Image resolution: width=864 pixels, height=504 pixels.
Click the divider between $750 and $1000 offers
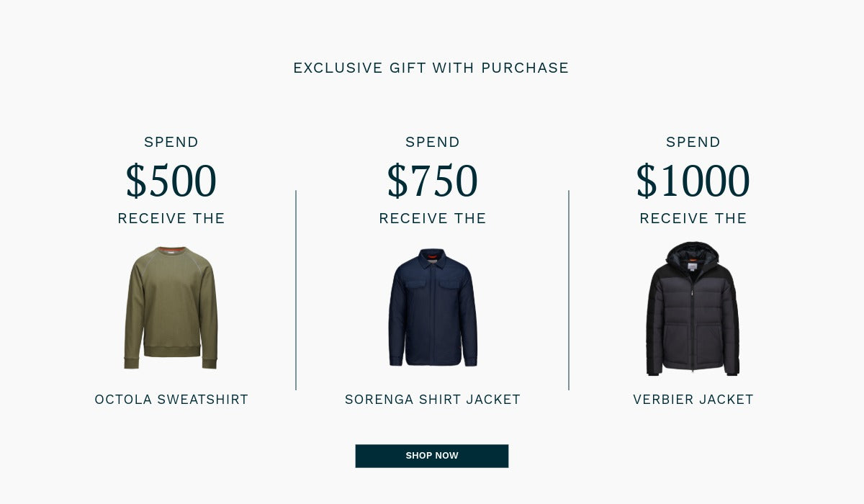pos(569,290)
